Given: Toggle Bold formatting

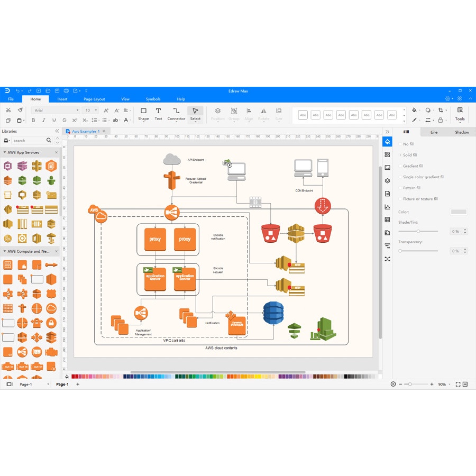Looking at the screenshot, I should [33, 120].
